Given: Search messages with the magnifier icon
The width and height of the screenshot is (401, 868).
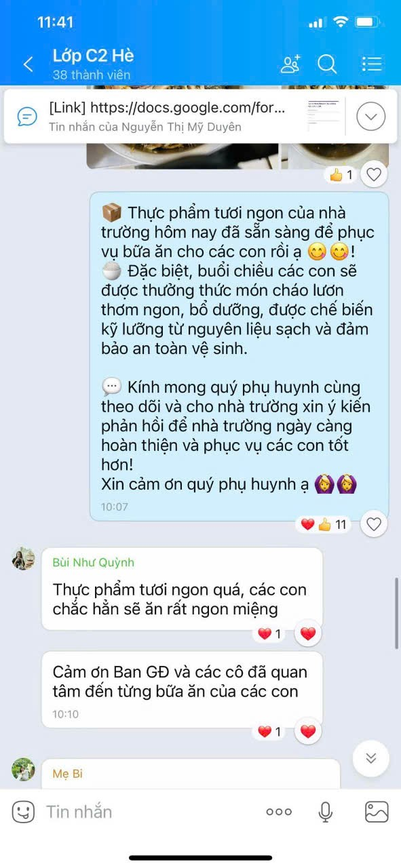Looking at the screenshot, I should (x=327, y=64).
